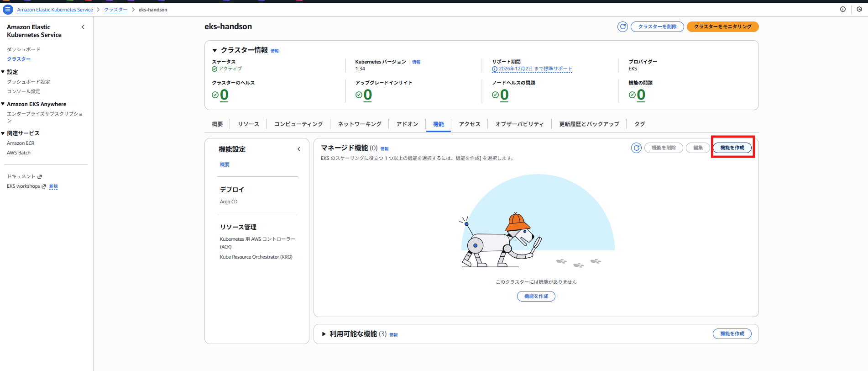Click the node health issues zero count
The width and height of the screenshot is (868, 371).
pos(504,95)
